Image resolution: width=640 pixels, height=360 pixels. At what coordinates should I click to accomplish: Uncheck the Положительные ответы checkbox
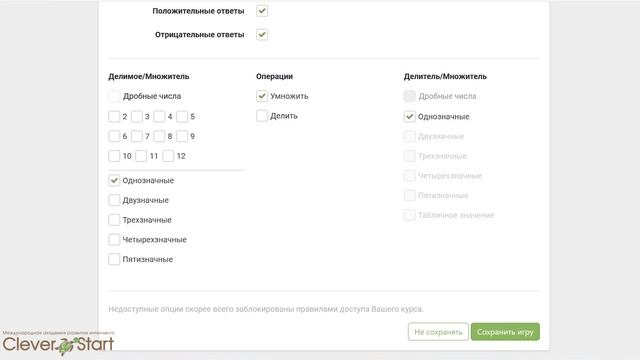262,11
